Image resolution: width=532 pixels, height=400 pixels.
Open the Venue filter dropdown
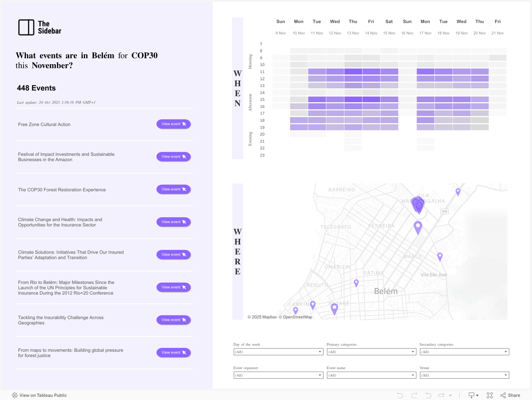[x=464, y=375]
